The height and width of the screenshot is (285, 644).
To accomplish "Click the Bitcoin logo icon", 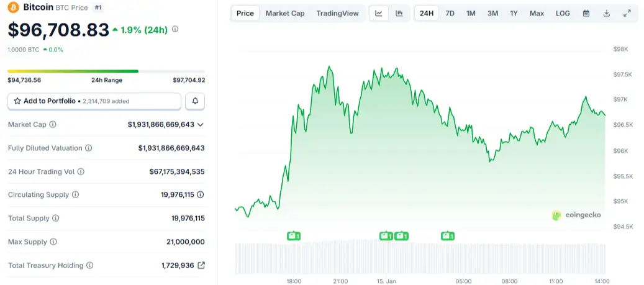I will (14, 7).
